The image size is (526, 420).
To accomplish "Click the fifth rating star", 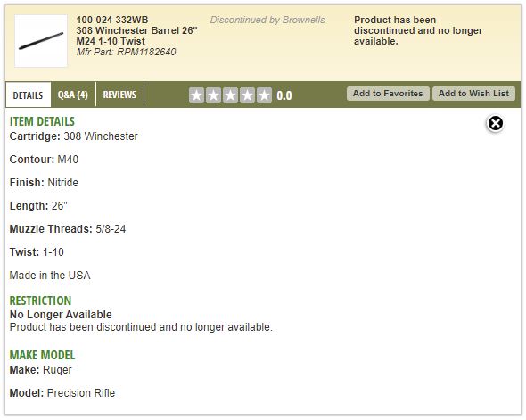I will click(x=265, y=95).
